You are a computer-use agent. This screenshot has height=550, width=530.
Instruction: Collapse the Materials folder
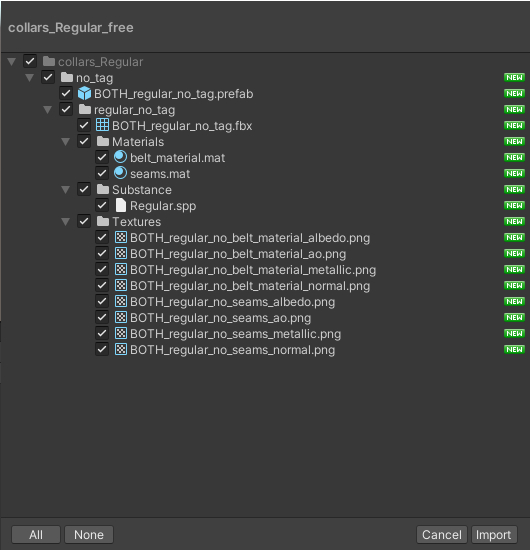click(66, 141)
